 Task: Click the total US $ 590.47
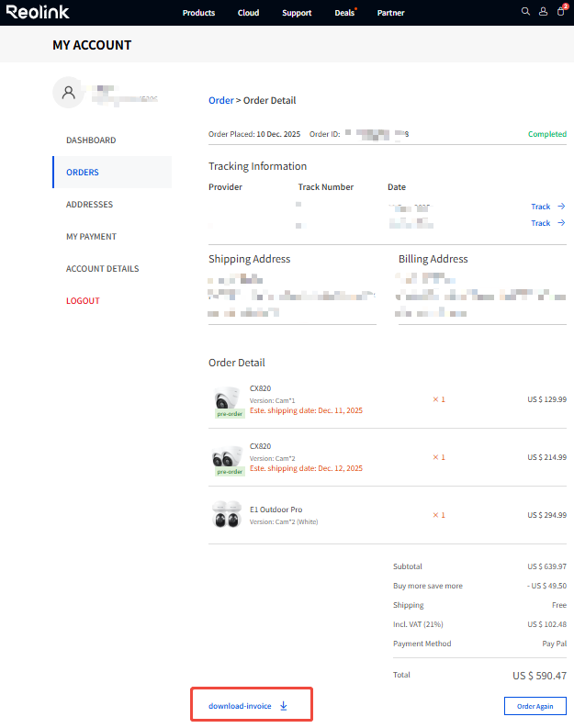540,676
